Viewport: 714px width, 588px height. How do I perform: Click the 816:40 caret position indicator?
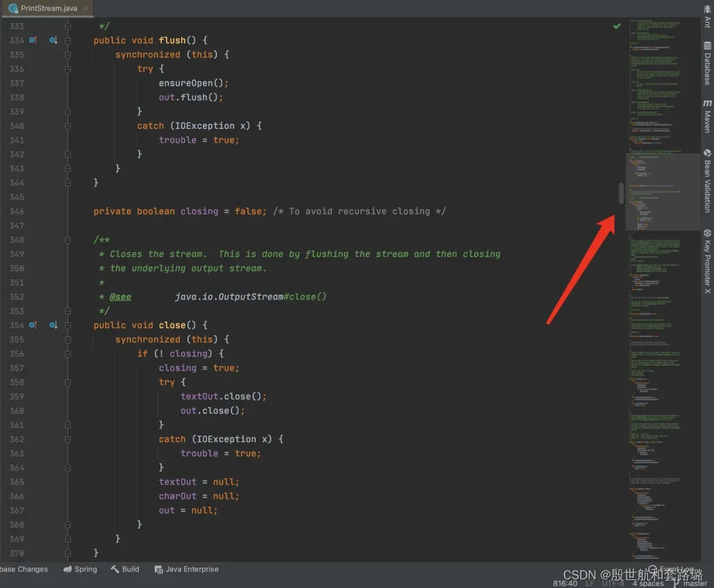pyautogui.click(x=565, y=583)
